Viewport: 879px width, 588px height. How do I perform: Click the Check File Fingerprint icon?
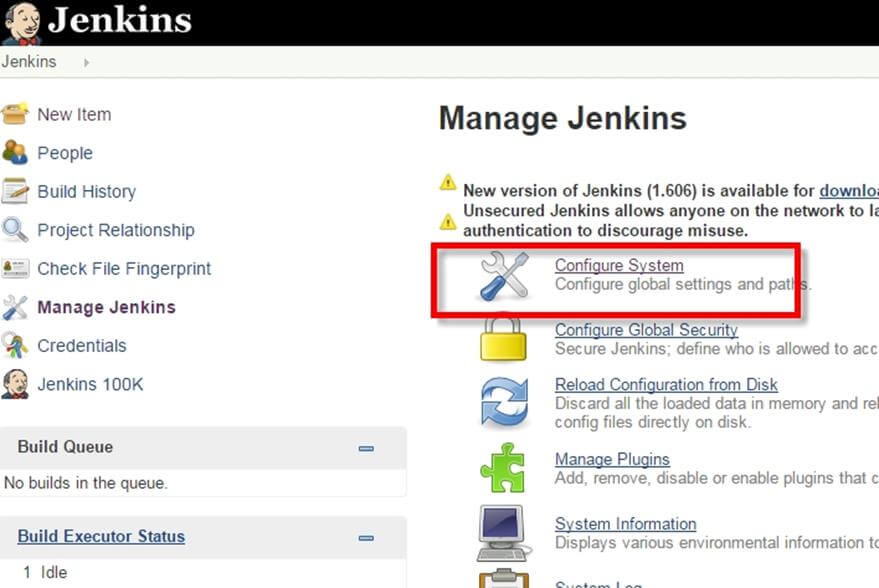coord(15,268)
